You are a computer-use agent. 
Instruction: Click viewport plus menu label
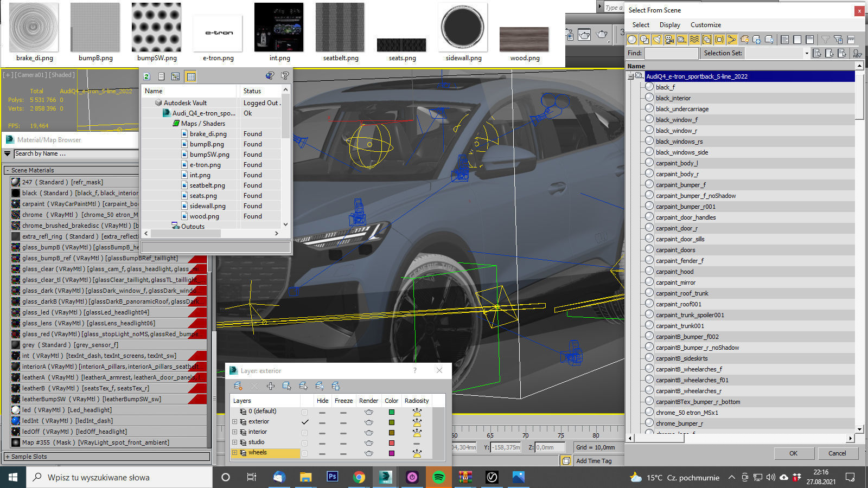(x=8, y=75)
